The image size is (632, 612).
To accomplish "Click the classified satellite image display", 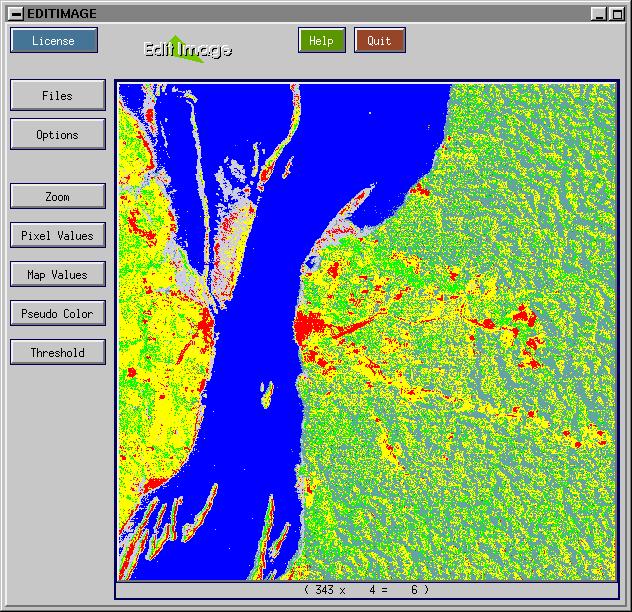I will [367, 332].
